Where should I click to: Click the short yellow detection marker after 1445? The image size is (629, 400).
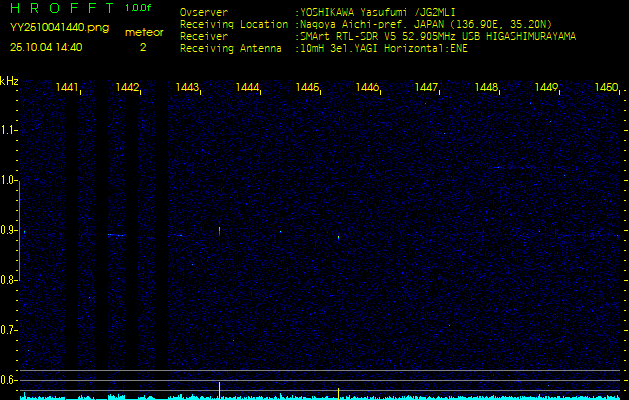339,394
